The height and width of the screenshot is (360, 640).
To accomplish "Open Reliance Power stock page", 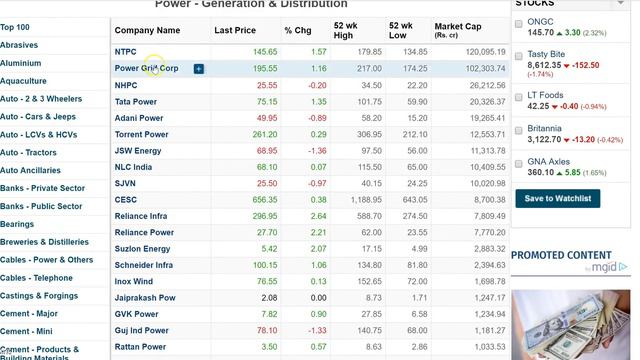I will click(x=144, y=232).
